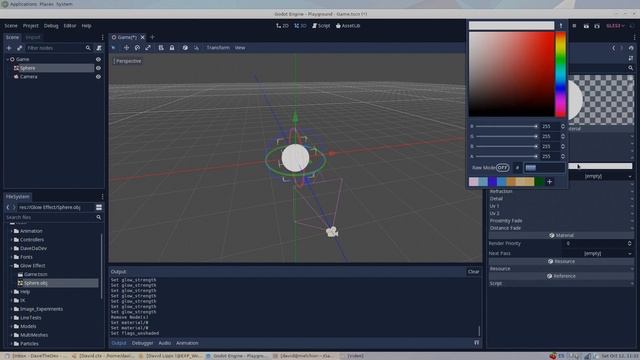Click the Perspective viewport button
Image resolution: width=640 pixels, height=360 pixels.
click(127, 61)
